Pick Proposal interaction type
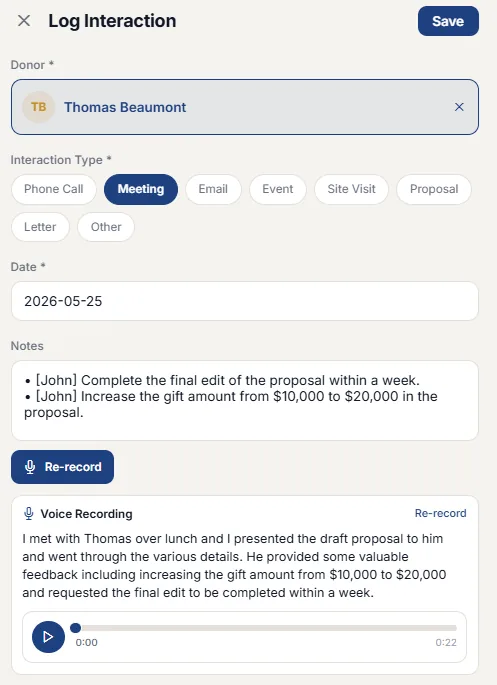This screenshot has height=685, width=497. (434, 189)
